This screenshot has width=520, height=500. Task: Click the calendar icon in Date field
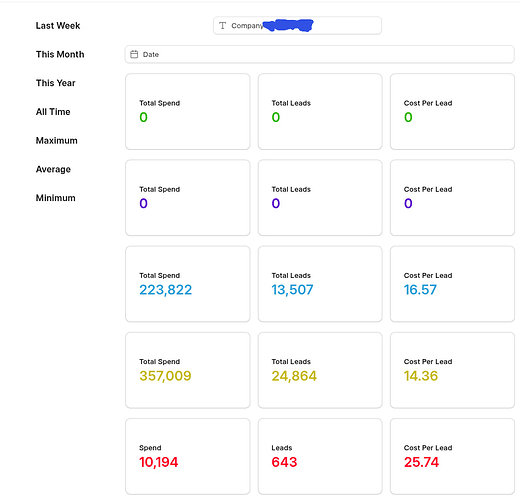[x=134, y=54]
